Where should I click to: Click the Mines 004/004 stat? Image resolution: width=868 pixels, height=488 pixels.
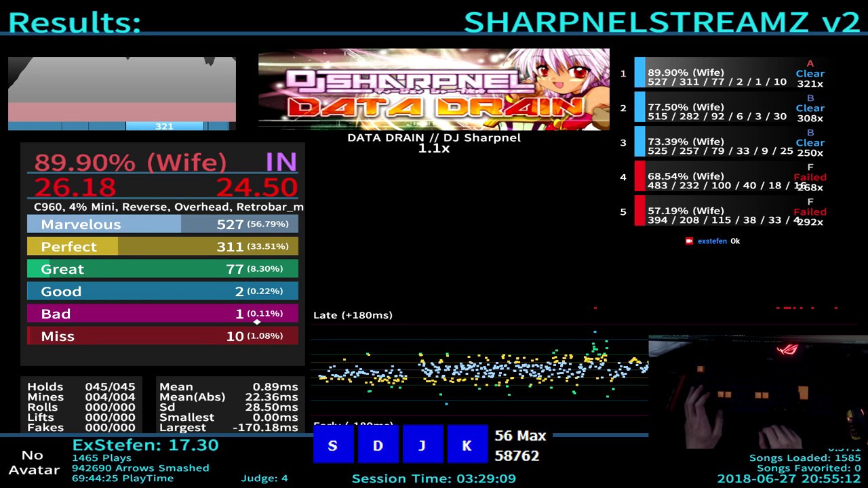(81, 397)
